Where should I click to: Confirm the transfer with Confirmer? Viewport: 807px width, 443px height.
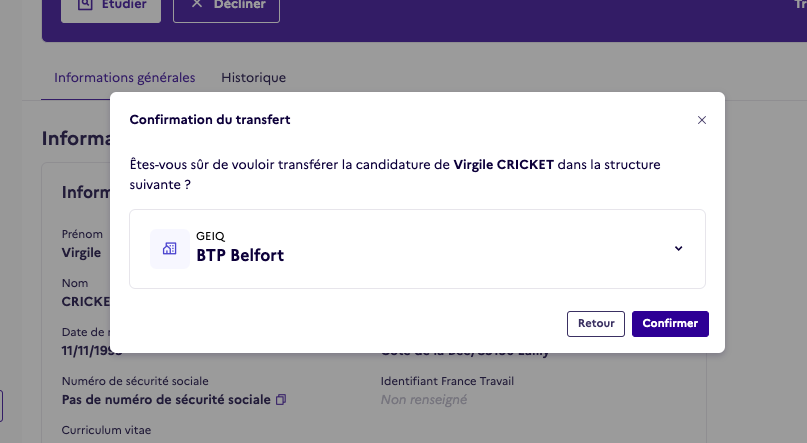(670, 324)
